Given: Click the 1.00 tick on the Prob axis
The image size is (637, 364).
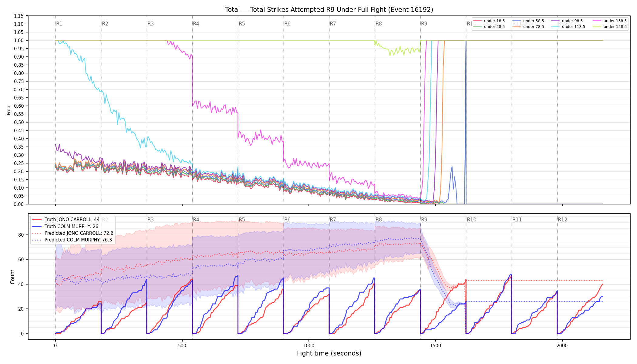Looking at the screenshot, I should 19,40.
